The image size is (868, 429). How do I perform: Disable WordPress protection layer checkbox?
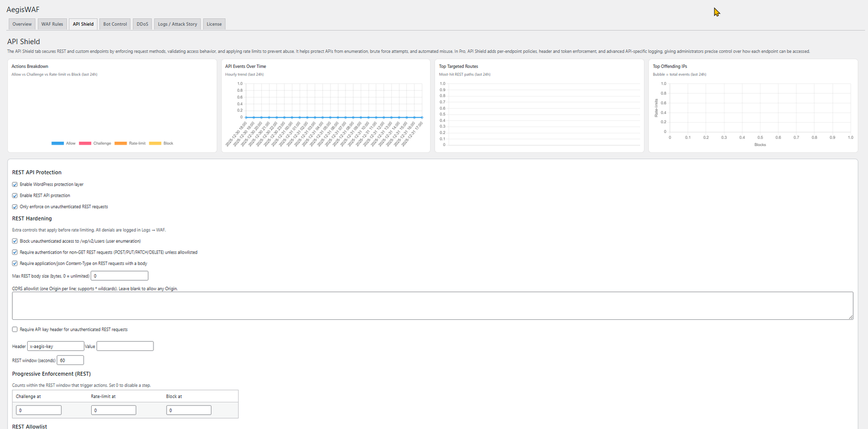[15, 185]
